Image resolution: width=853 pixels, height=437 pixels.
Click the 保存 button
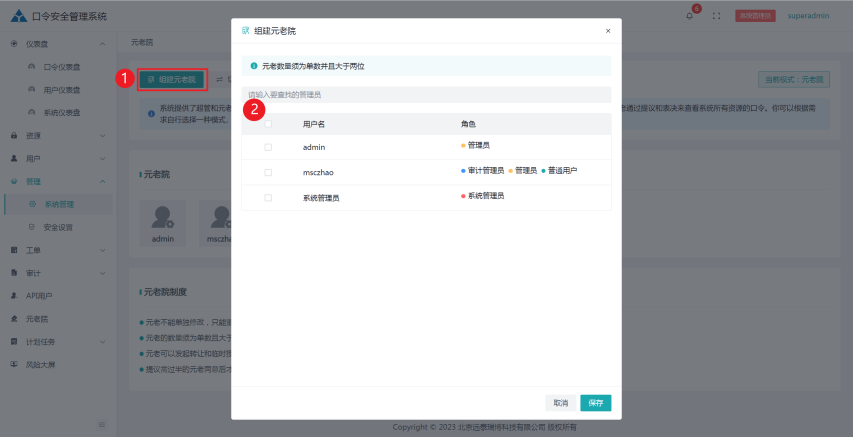coord(595,403)
